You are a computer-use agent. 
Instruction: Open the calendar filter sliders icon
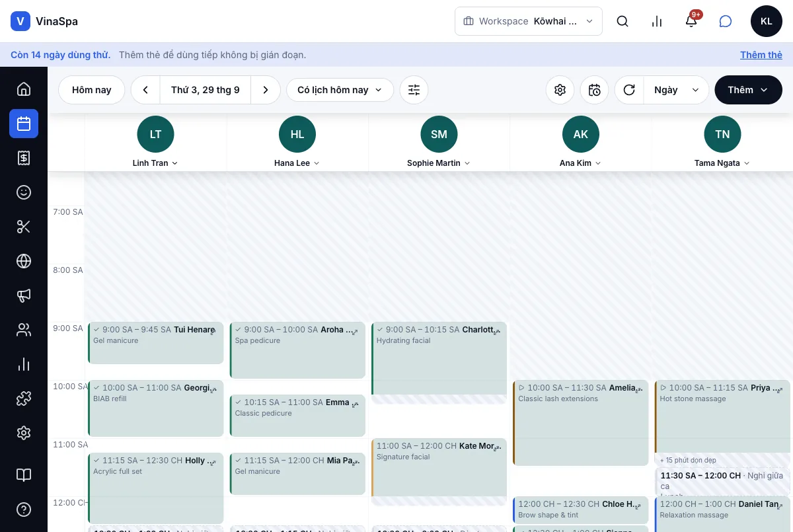click(414, 90)
